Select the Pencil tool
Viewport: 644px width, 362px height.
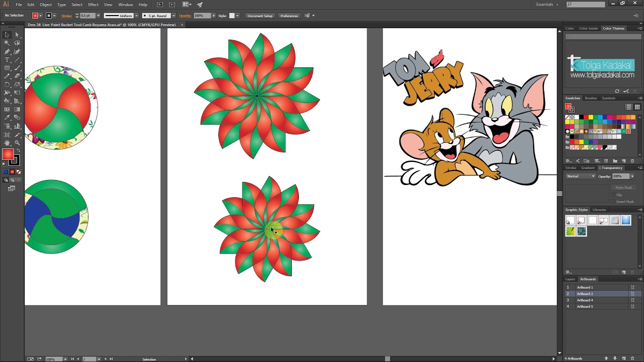7,76
